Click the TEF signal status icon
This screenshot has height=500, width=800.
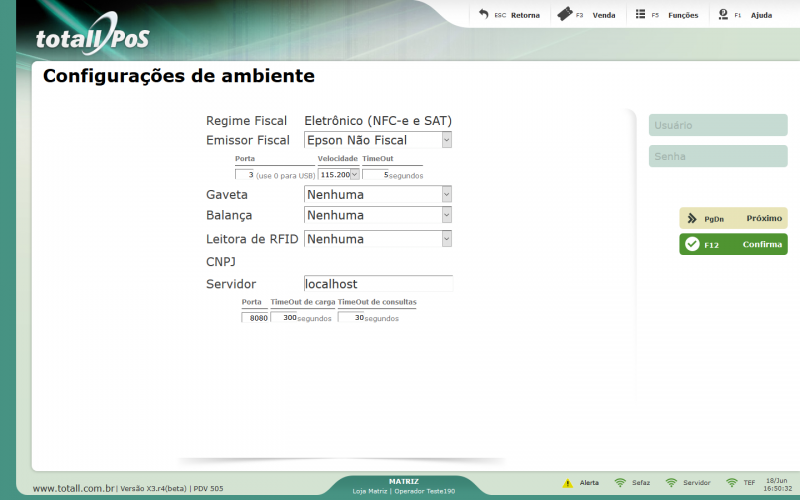click(x=732, y=483)
